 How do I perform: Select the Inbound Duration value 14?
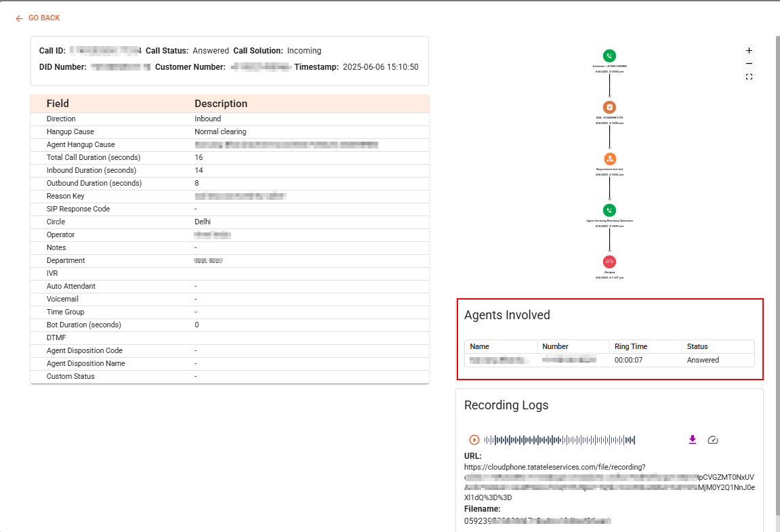click(199, 170)
